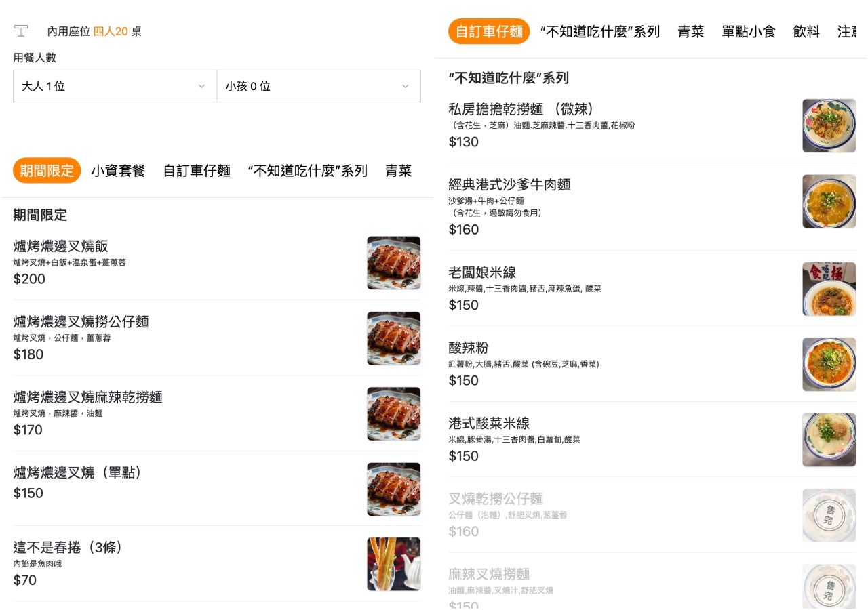868x610 pixels.
Task: Click $160 price of 經典港式沙爹牛肉麵
Action: tap(464, 229)
